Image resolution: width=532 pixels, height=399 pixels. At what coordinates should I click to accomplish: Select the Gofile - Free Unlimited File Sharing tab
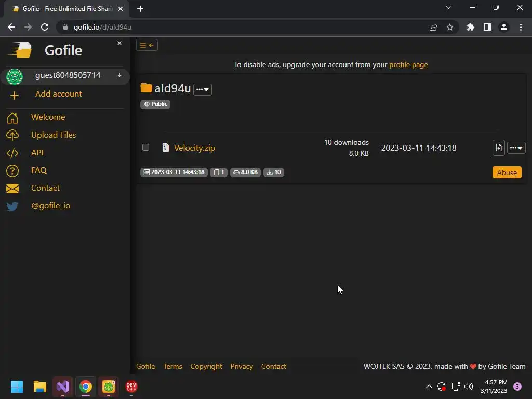(x=66, y=9)
